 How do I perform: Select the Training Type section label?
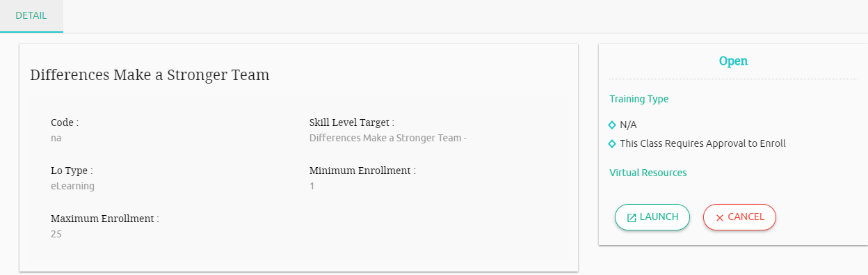pos(638,99)
